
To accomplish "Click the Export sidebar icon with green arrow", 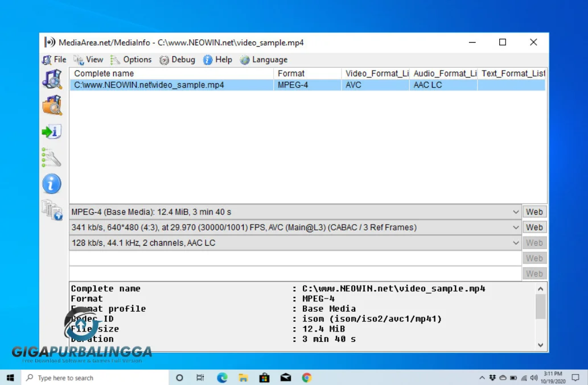I will [52, 132].
